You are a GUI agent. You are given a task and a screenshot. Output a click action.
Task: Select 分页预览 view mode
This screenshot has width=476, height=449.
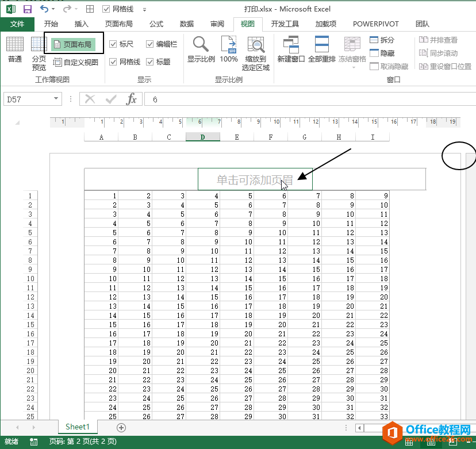pyautogui.click(x=39, y=52)
